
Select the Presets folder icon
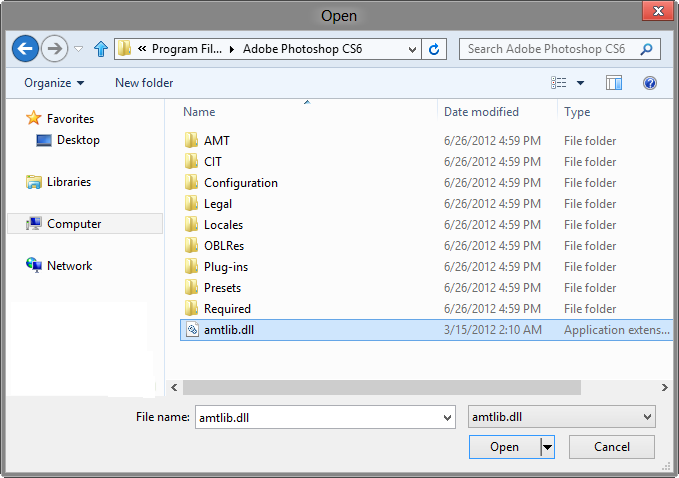pyautogui.click(x=191, y=287)
